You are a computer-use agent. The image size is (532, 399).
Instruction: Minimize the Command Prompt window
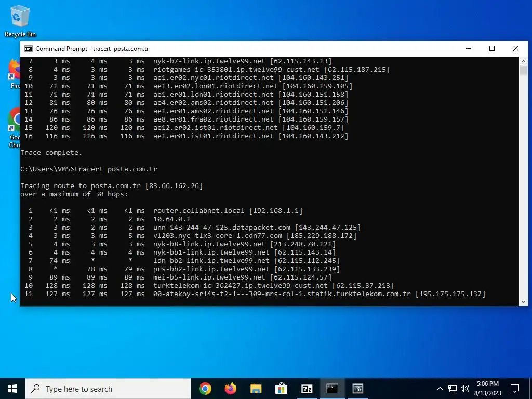[x=469, y=48]
